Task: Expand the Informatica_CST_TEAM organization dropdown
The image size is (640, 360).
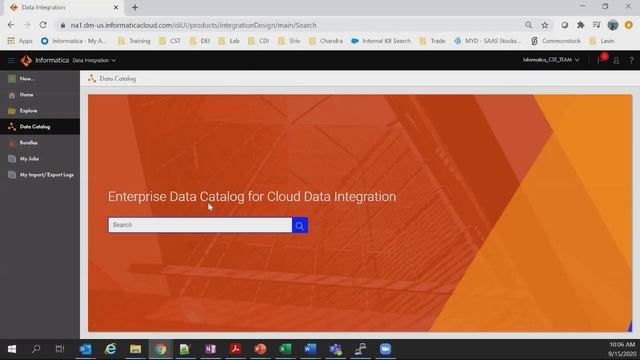Action: tap(551, 60)
